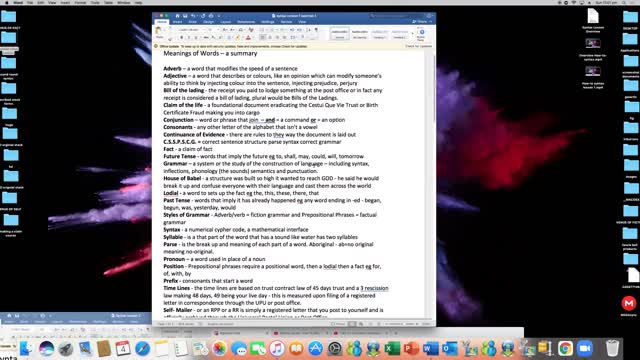Screen dimensions: 640x360
Task: Show paragraph marks pilcrow icon
Action: (316, 30)
